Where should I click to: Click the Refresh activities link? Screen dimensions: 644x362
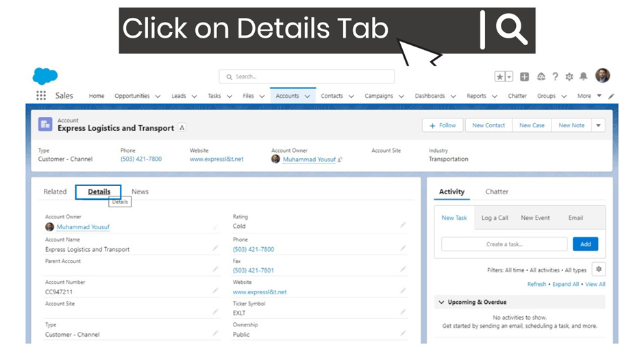click(x=537, y=284)
